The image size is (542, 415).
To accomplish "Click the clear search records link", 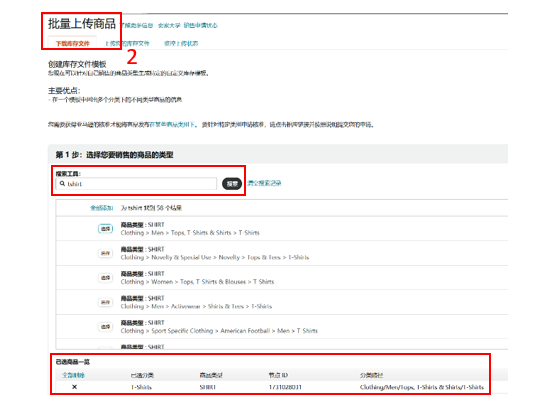I will coord(264,183).
